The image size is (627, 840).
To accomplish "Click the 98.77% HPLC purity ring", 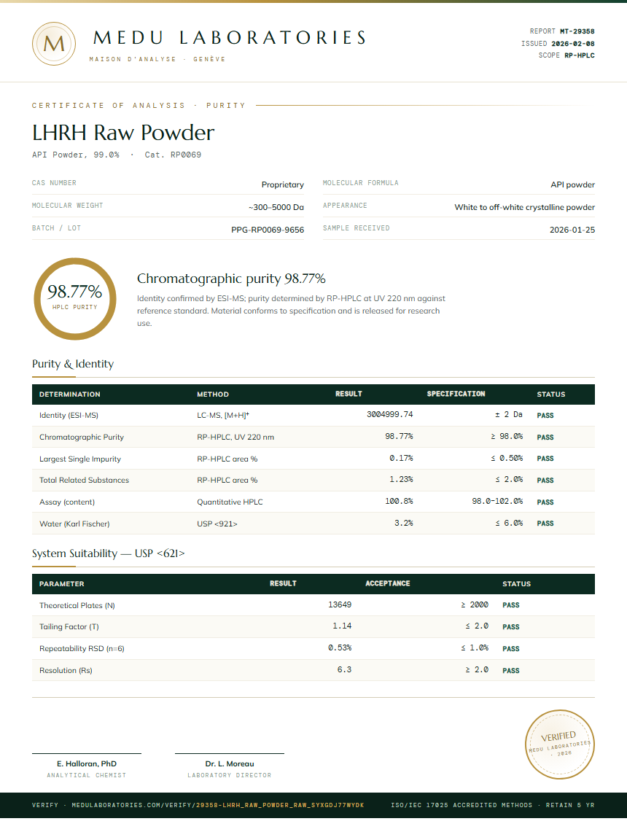I will coord(75,299).
